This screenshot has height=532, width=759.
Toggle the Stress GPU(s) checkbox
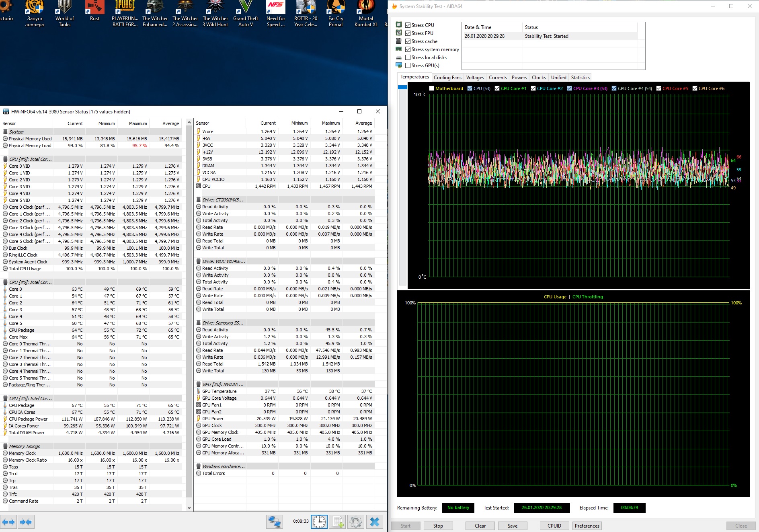408,66
